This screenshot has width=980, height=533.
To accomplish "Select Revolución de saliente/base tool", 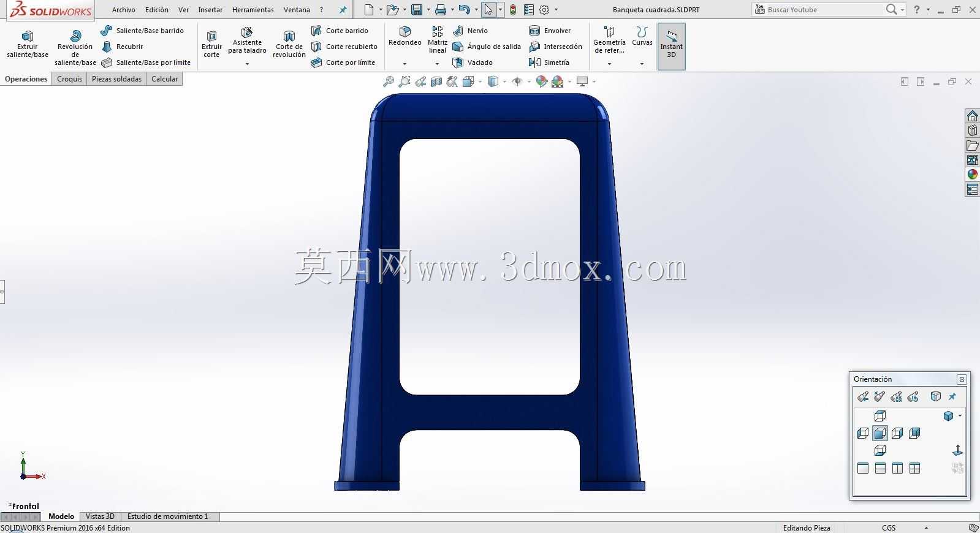I will coord(75,48).
